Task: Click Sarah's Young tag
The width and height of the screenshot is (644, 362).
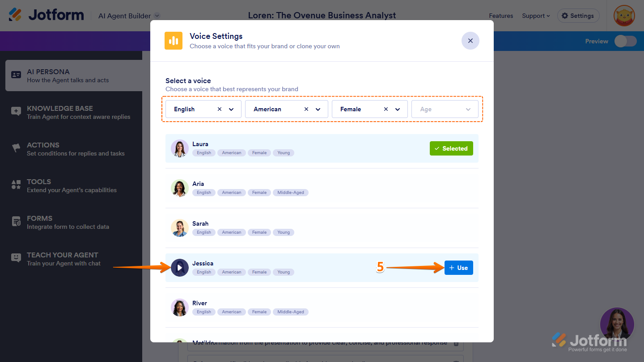Action: (284, 232)
